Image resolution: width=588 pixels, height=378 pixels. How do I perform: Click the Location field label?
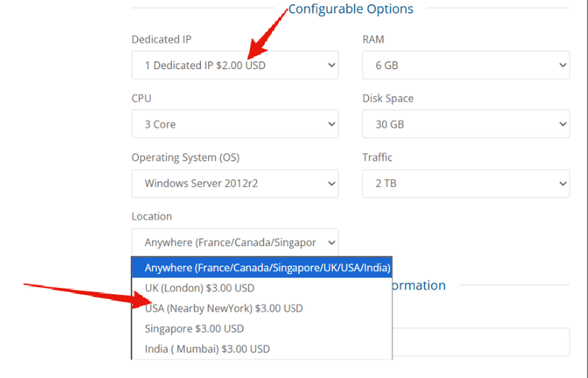tap(151, 217)
